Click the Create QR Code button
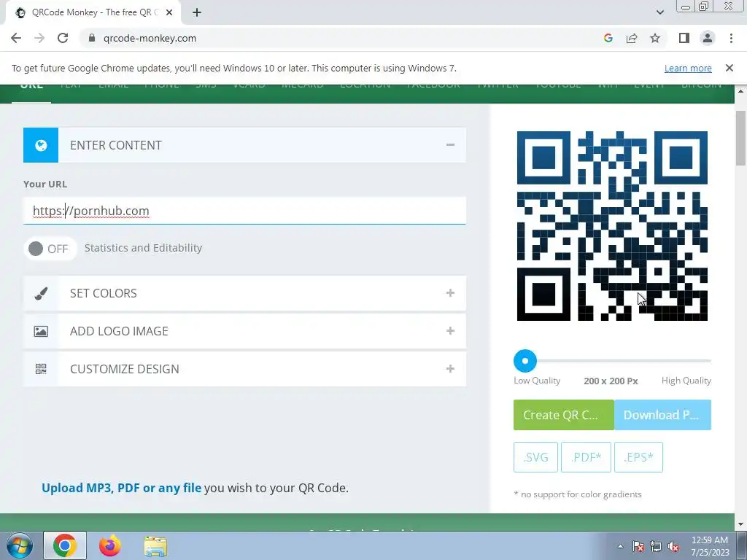The image size is (747, 560). click(x=564, y=415)
